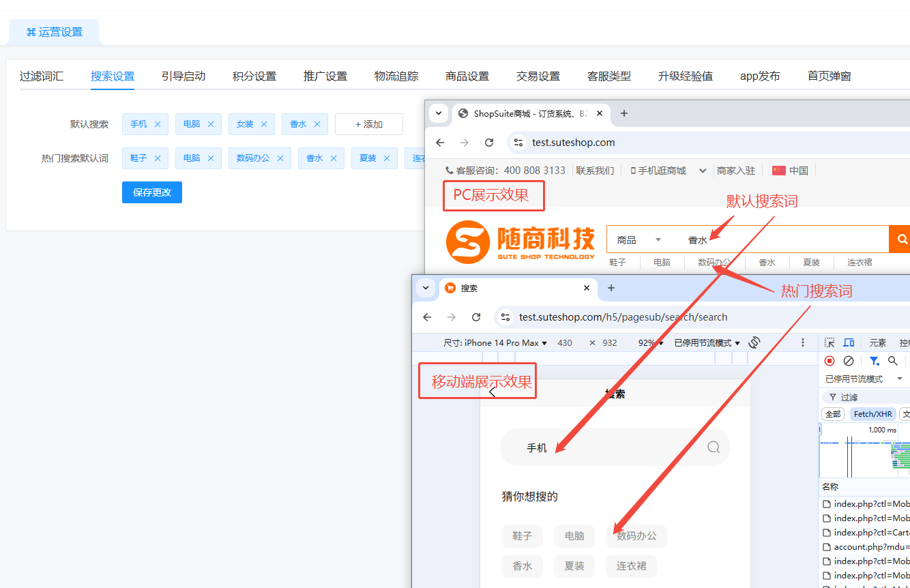Open the iPhone 14 Pro Max dimensions dropdown
The height and width of the screenshot is (588, 910).
[x=495, y=343]
